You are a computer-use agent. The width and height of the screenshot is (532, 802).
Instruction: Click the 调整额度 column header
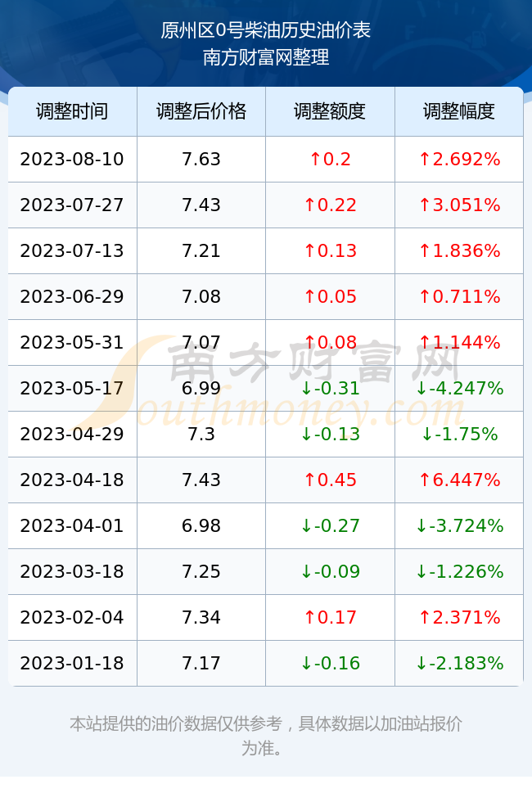(x=330, y=111)
